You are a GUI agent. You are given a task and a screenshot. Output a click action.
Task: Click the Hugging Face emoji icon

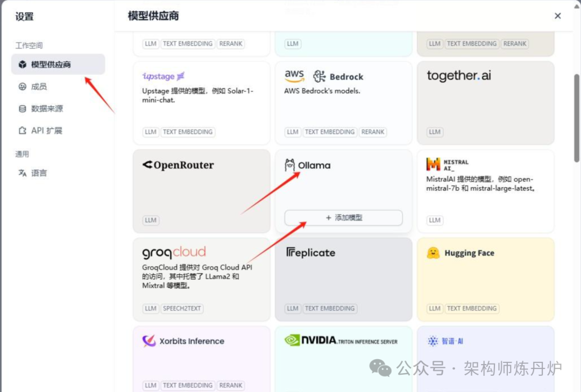coord(433,253)
